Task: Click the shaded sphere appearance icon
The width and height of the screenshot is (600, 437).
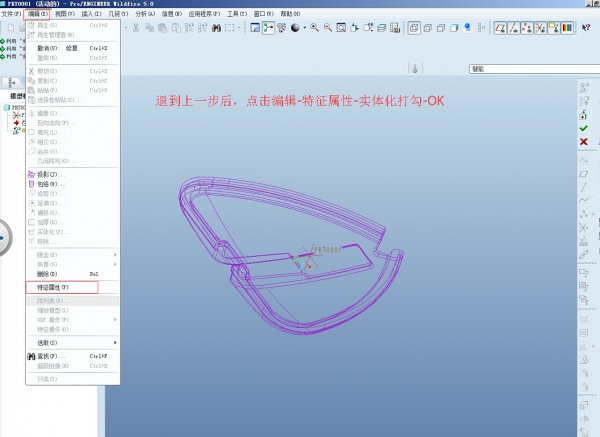Action: click(295, 28)
